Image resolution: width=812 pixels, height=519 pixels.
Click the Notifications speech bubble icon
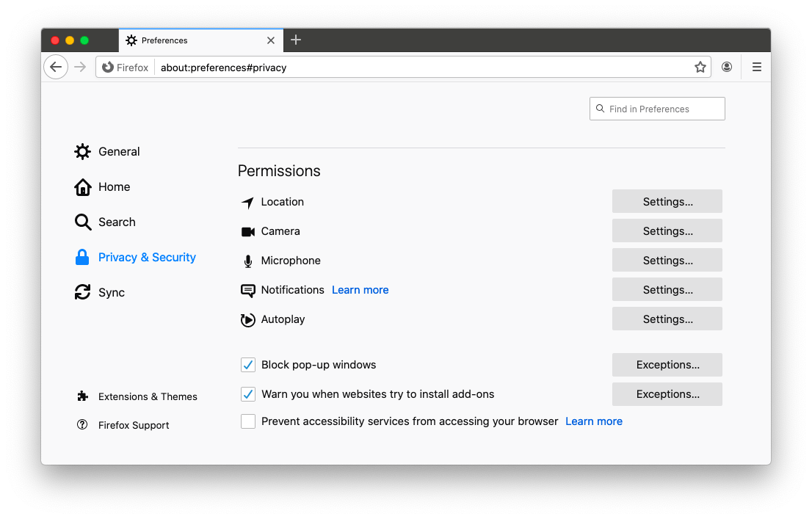click(247, 289)
